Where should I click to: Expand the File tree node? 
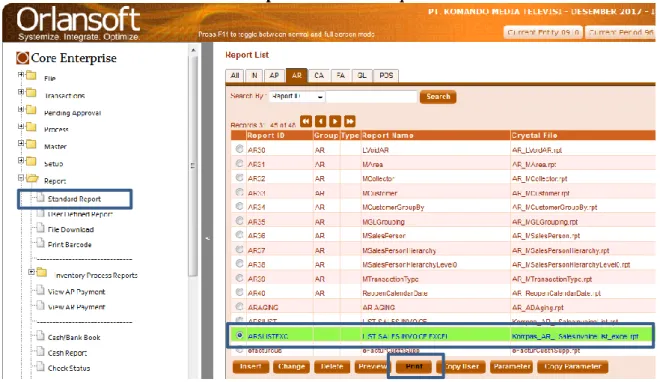point(21,75)
